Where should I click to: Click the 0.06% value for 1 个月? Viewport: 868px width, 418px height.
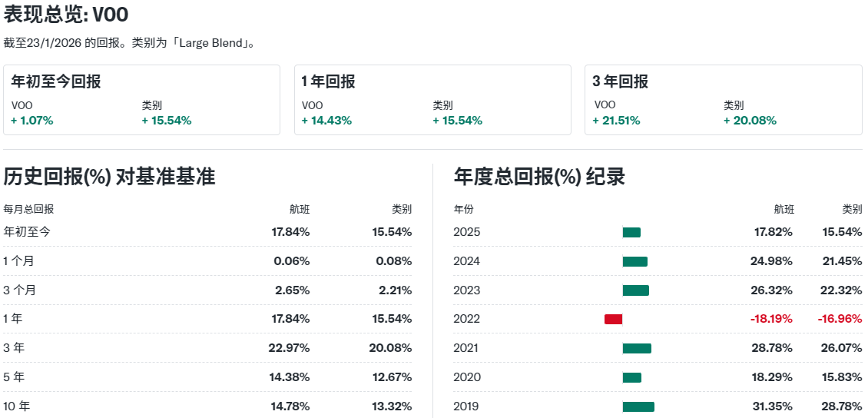click(292, 260)
